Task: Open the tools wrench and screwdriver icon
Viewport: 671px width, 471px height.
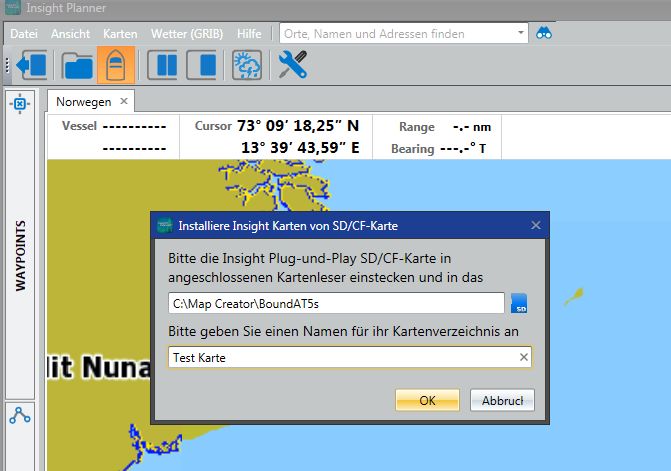Action: (x=292, y=66)
